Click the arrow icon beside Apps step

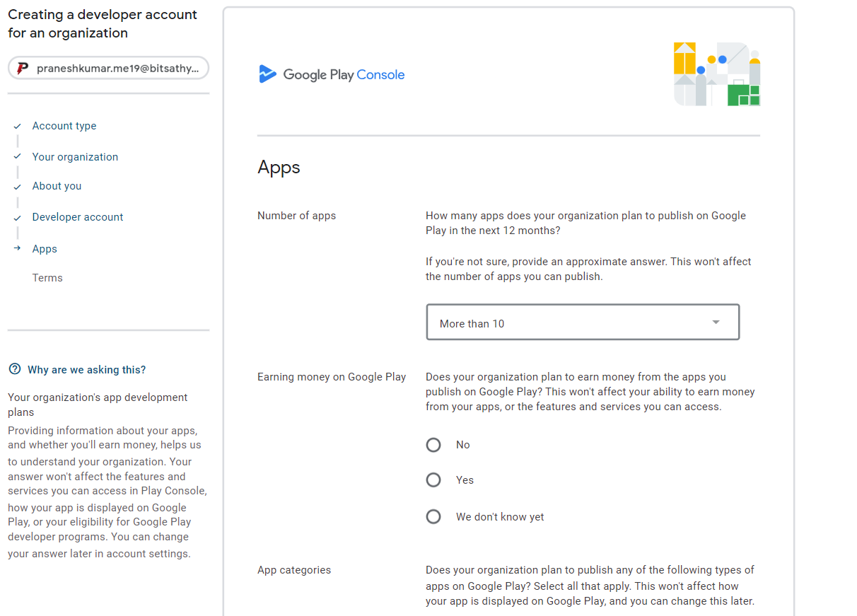(18, 249)
